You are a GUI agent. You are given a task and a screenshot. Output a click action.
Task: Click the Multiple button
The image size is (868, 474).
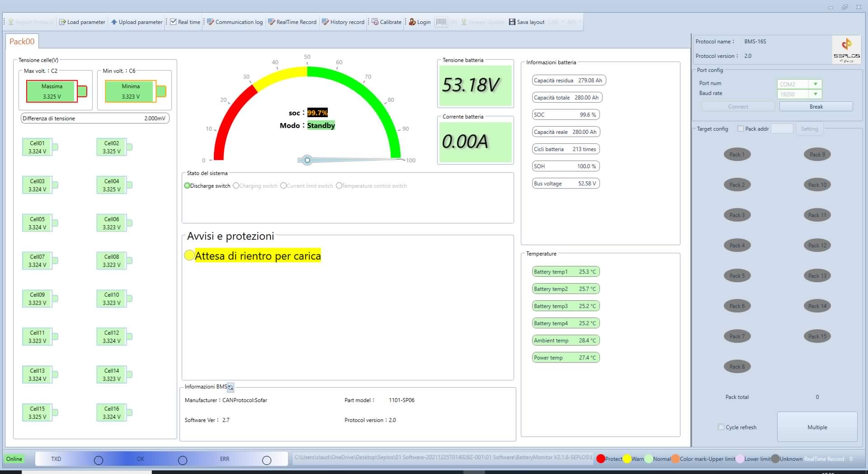coord(817,427)
